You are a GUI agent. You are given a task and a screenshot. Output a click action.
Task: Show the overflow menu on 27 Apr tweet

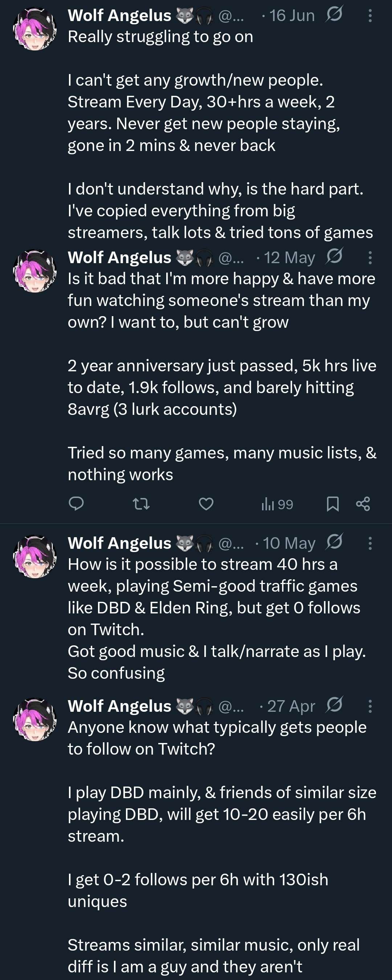370,706
